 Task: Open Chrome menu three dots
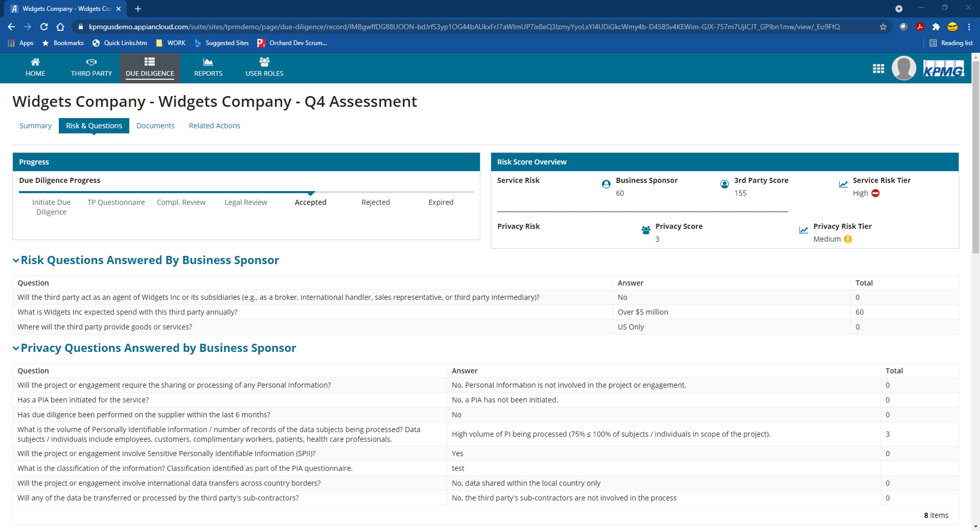[969, 27]
